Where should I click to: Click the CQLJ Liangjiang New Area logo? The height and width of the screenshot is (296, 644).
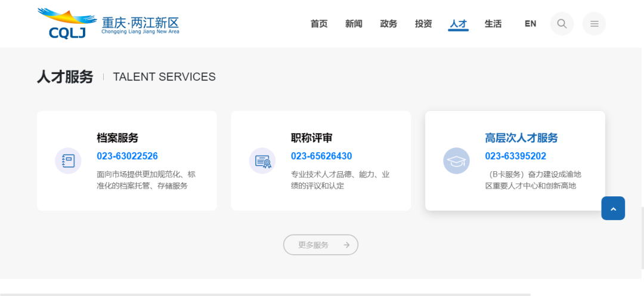coord(108,23)
